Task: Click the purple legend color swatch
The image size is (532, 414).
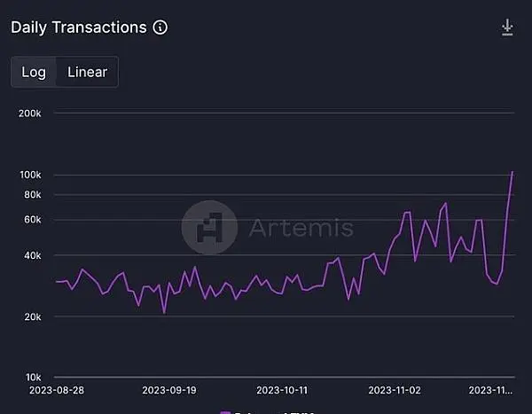Action: 225,412
